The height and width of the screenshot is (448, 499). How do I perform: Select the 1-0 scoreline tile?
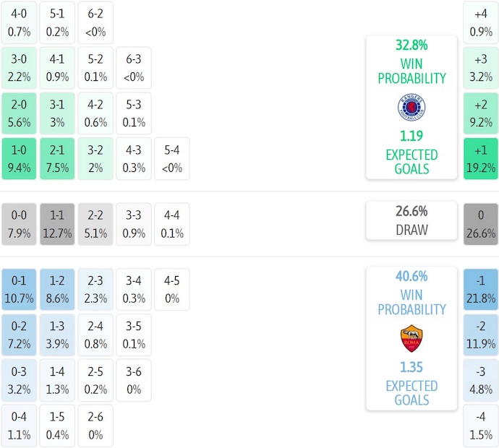tap(19, 159)
